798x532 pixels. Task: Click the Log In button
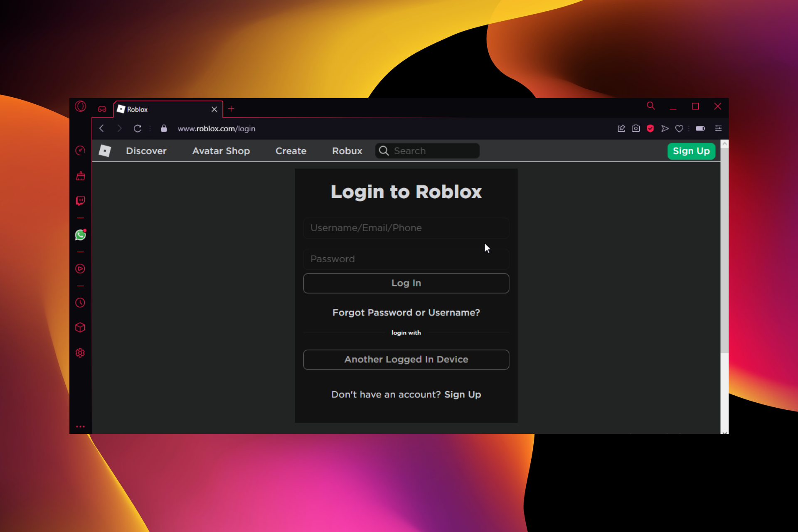click(x=406, y=283)
